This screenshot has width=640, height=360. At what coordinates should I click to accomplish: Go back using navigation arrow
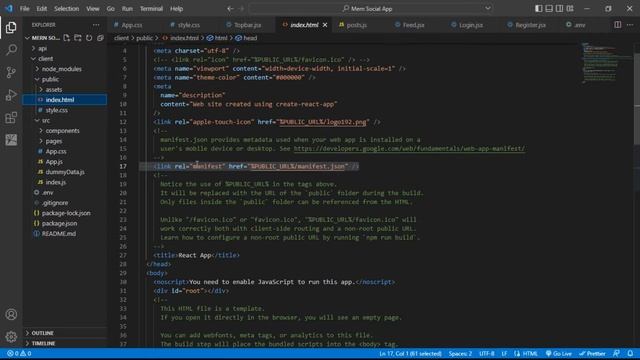(x=230, y=9)
